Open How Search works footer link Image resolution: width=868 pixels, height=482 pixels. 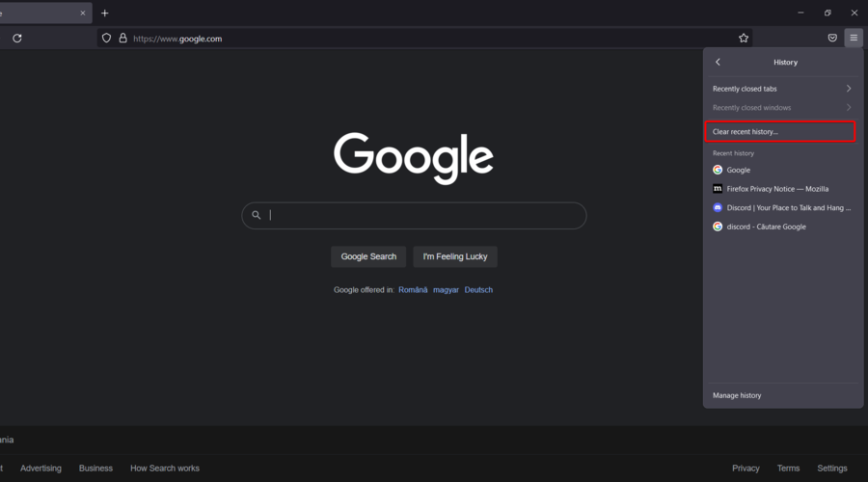[164, 469]
